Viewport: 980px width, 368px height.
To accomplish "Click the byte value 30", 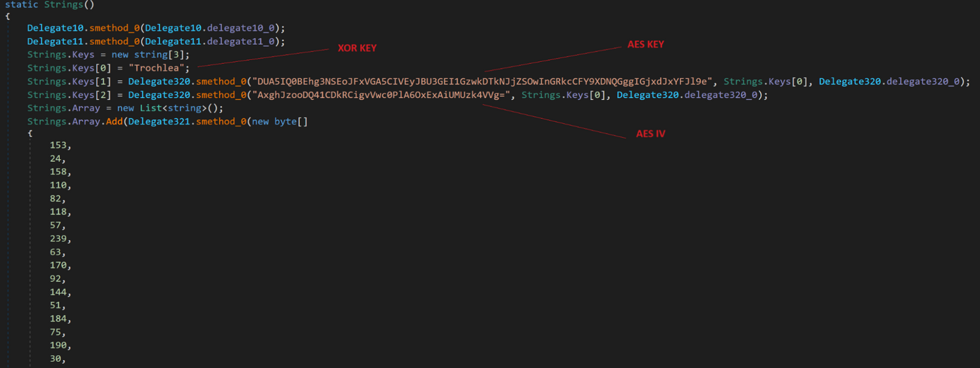I will coord(57,358).
